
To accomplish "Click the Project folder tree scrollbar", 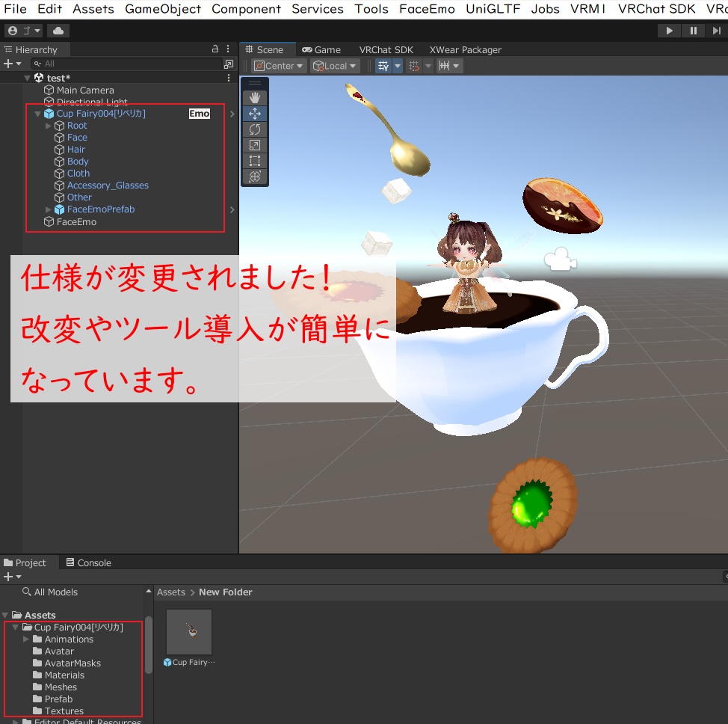I will coord(149,645).
